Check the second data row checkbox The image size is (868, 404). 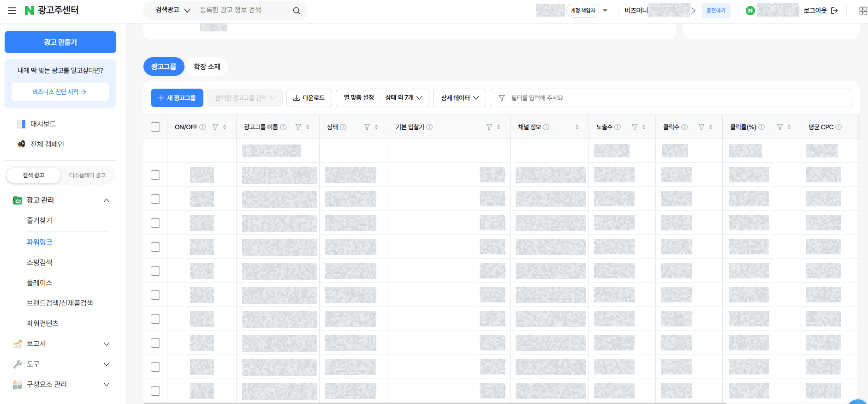[x=155, y=199]
